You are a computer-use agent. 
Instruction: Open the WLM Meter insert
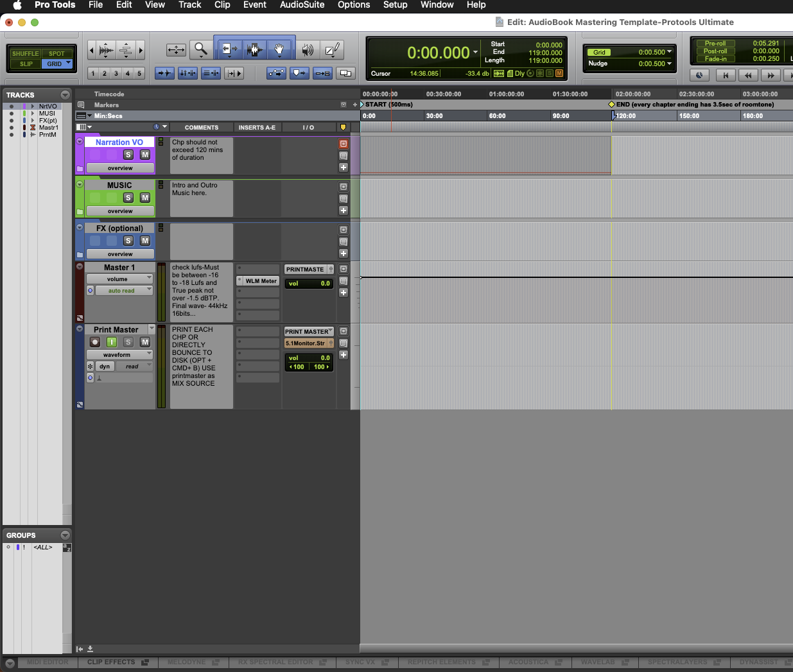pyautogui.click(x=261, y=280)
